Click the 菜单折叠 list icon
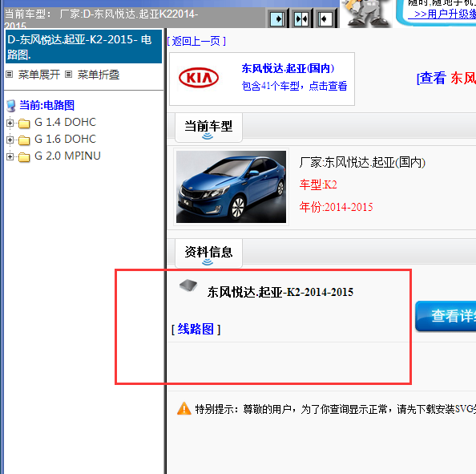 [x=69, y=74]
